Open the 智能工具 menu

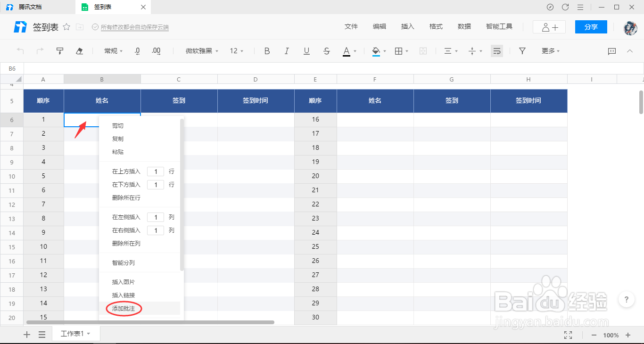[499, 27]
